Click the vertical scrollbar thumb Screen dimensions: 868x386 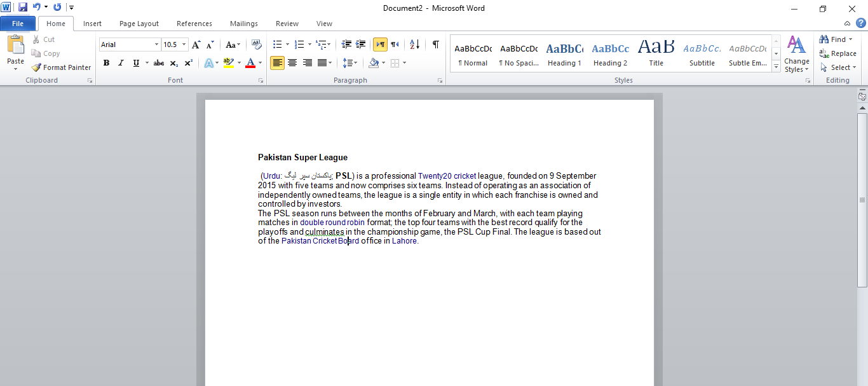[x=862, y=200]
